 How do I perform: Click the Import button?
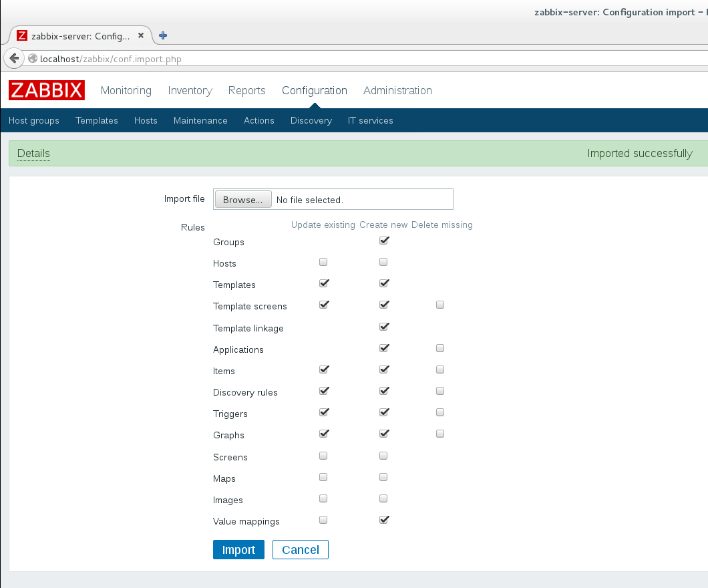click(x=238, y=550)
